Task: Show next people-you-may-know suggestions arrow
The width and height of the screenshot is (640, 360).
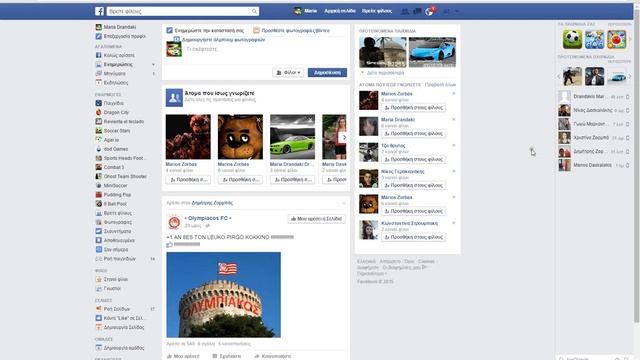Action: pos(344,137)
